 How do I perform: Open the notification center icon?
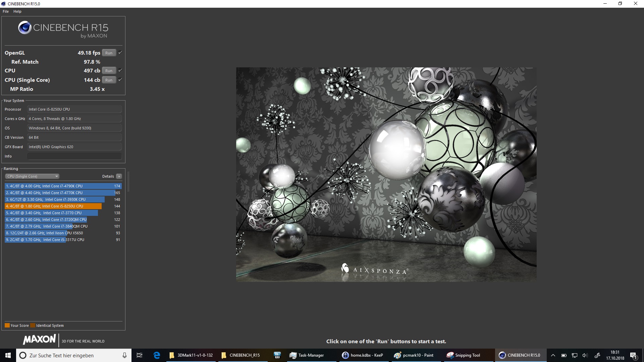633,355
